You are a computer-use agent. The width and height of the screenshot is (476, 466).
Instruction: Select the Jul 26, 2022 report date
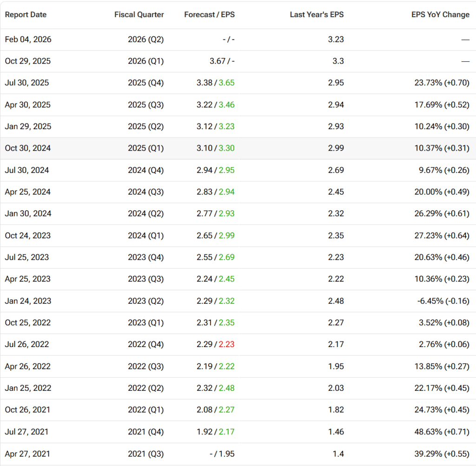(26, 344)
